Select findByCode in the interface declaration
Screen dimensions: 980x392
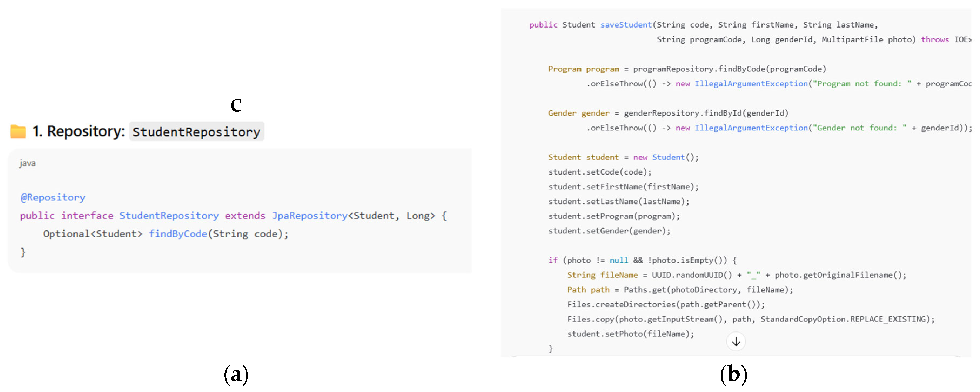pos(178,234)
